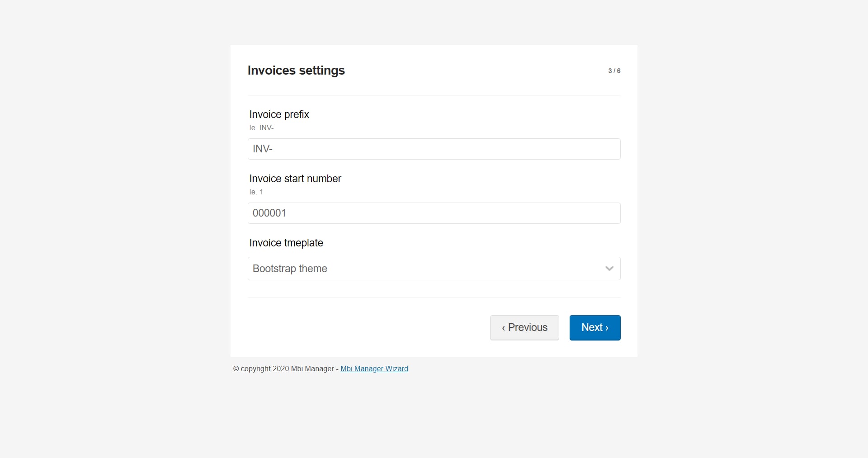The width and height of the screenshot is (868, 458).
Task: Select the 'Bootstrap theme' value text
Action: tap(290, 269)
